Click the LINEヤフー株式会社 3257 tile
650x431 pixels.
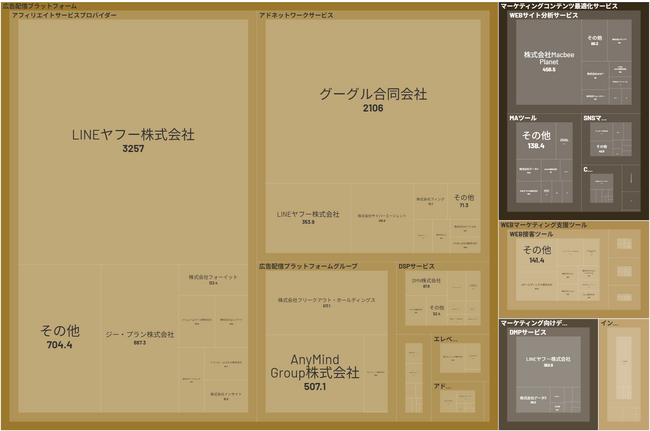(x=133, y=140)
